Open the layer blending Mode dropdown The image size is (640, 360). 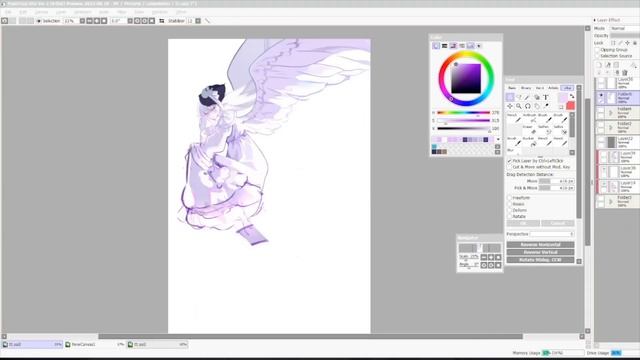624,28
